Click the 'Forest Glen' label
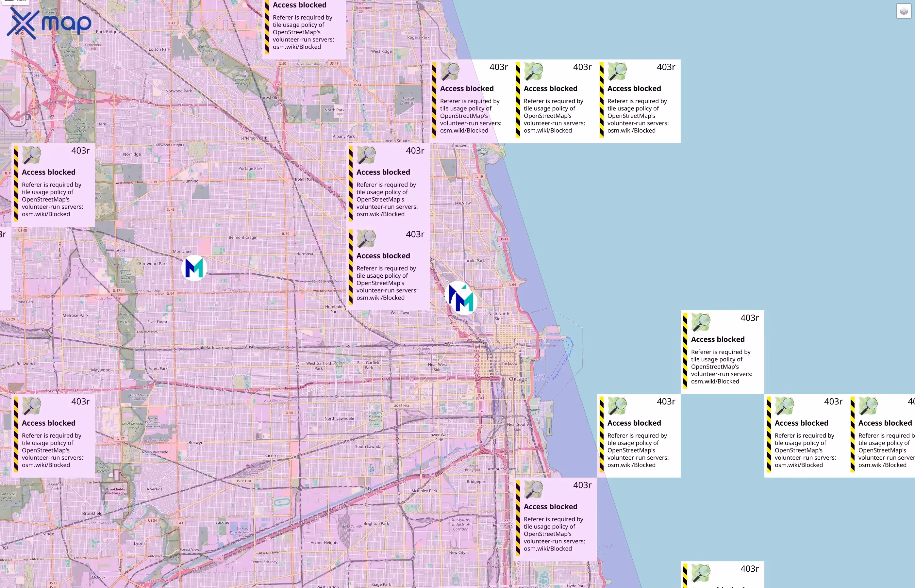 point(270,97)
